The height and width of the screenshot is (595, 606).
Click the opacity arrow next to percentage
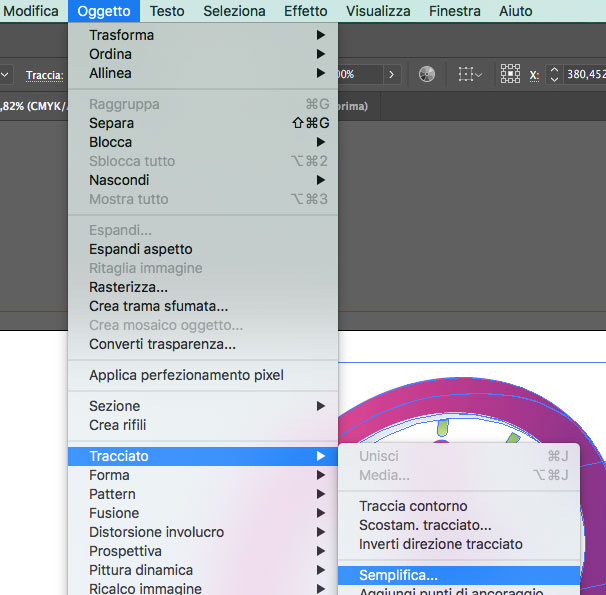pos(392,74)
